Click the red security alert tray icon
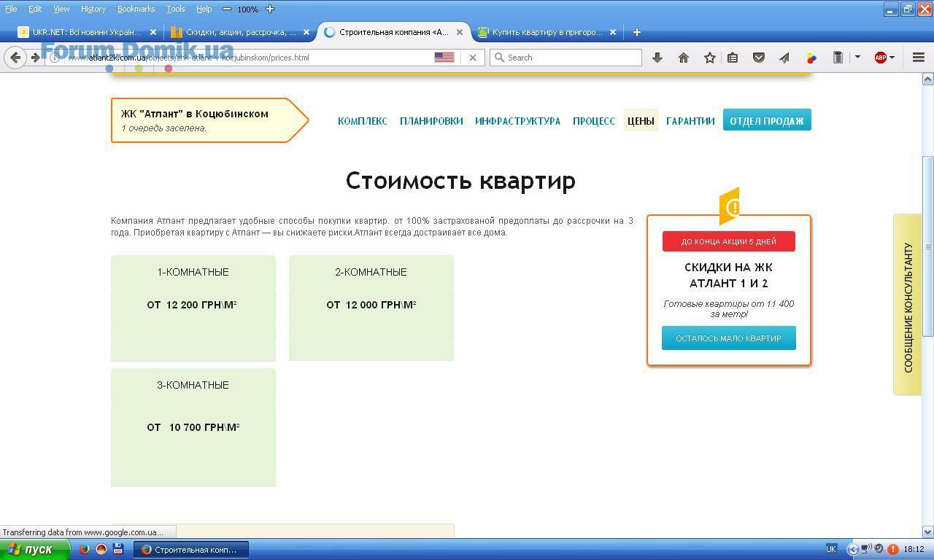Screen dimensions: 934x560 [892, 549]
